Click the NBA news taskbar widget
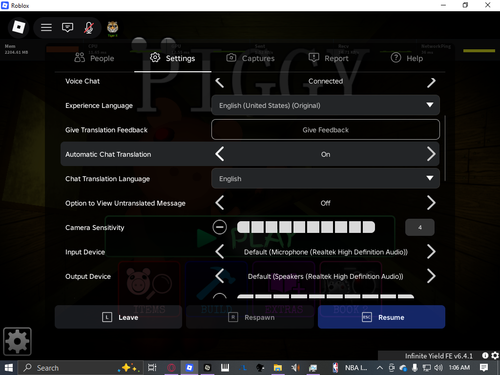This screenshot has width=500, height=375. coord(350,368)
